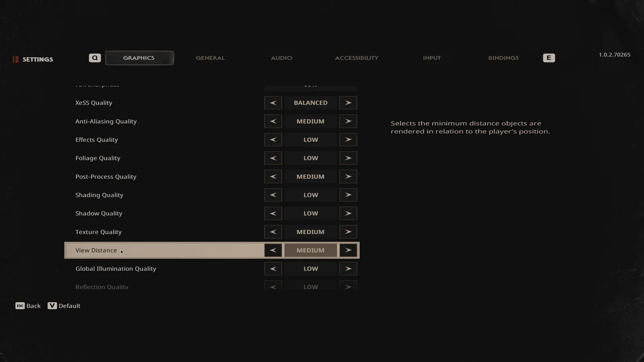Click the Global Illumination Quality LOW value
Image resolution: width=644 pixels, height=362 pixels.
coord(310,269)
